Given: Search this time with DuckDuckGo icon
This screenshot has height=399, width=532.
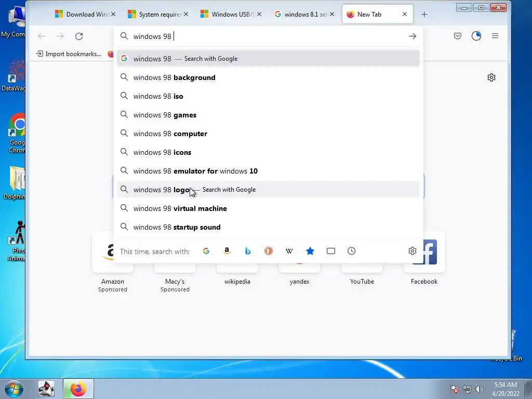Looking at the screenshot, I should 269,251.
